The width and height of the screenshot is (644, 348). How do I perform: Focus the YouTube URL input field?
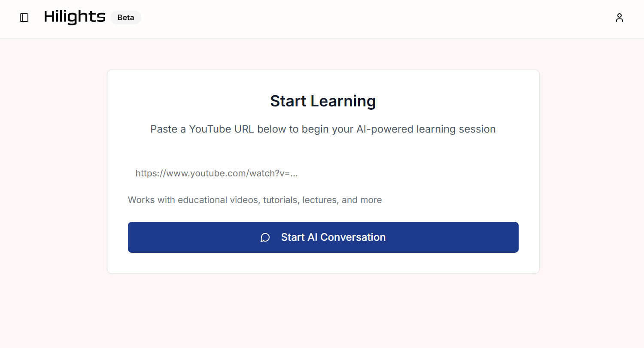click(x=323, y=173)
